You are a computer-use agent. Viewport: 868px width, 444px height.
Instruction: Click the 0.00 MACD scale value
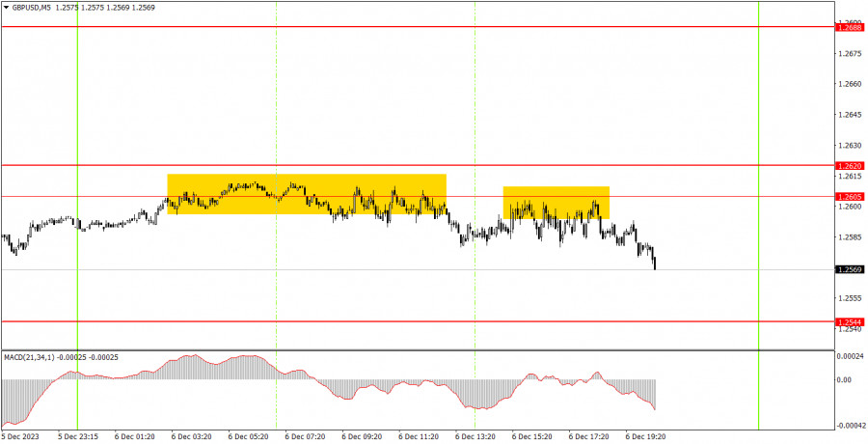pyautogui.click(x=845, y=379)
